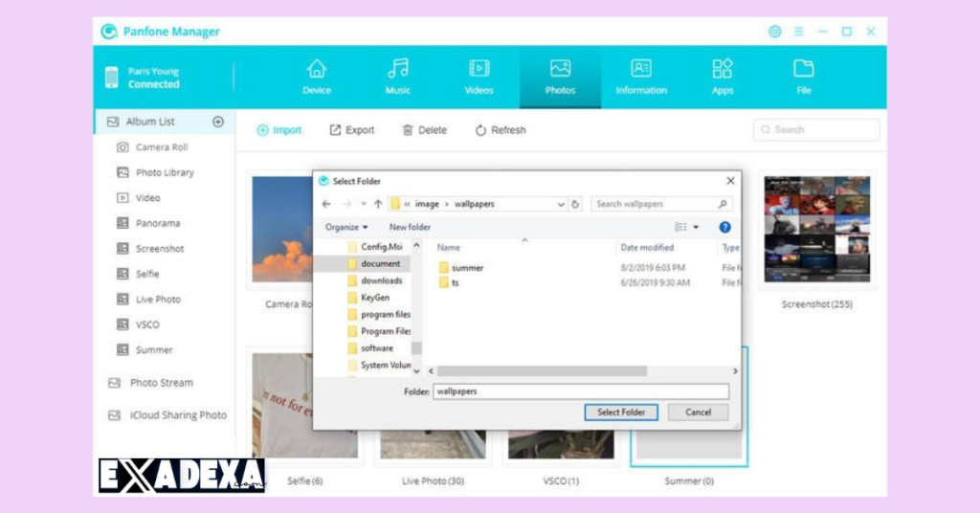Viewport: 980px width, 513px height.
Task: Open the Information section icon
Action: pos(641,69)
